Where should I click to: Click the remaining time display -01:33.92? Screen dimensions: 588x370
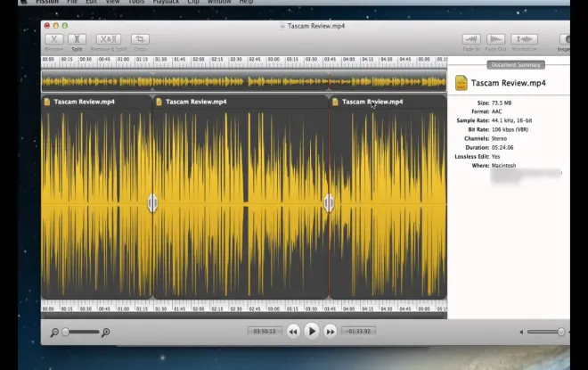click(358, 332)
